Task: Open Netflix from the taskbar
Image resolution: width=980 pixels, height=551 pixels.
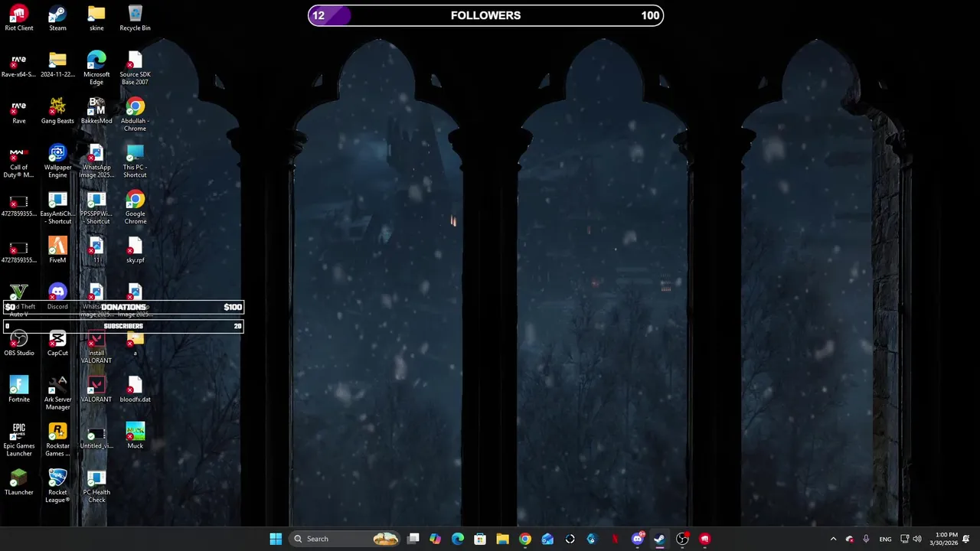Action: tap(615, 539)
